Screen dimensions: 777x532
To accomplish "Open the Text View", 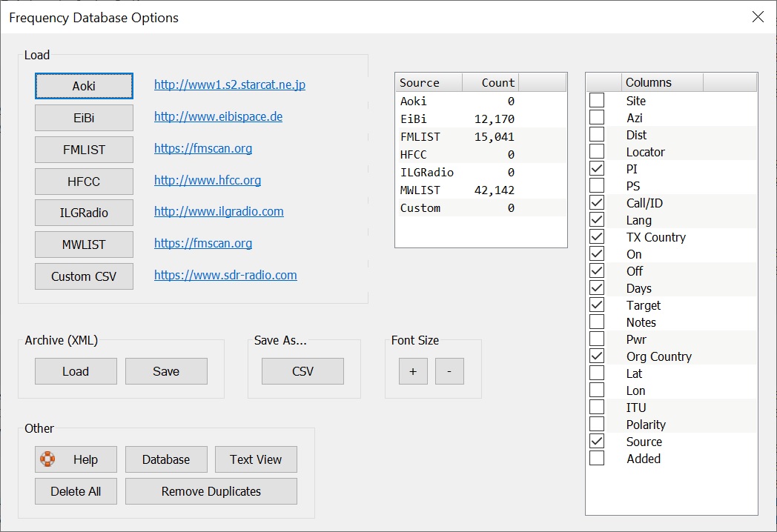I will click(x=256, y=459).
